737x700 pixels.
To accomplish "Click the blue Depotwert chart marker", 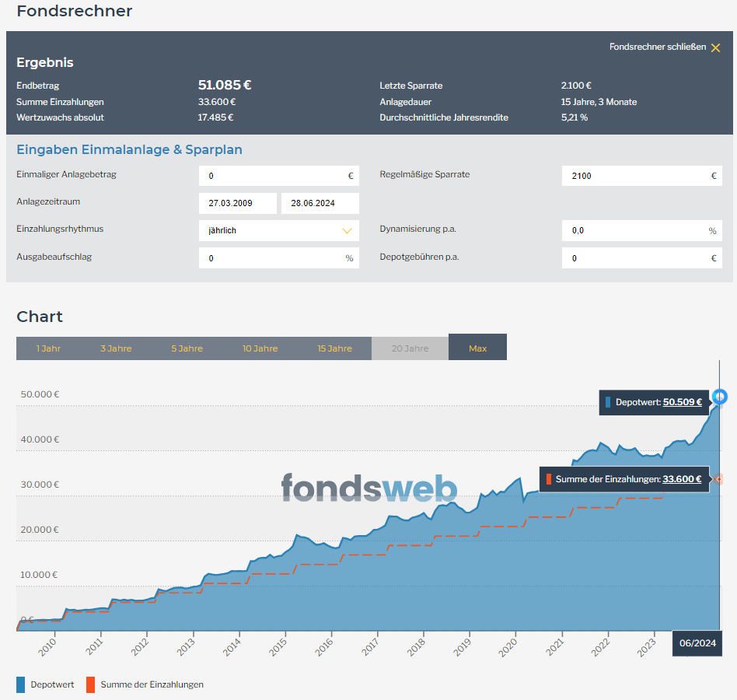I will tap(720, 397).
